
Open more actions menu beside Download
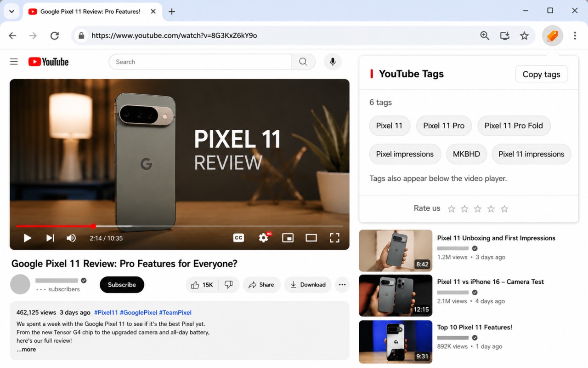tap(342, 285)
